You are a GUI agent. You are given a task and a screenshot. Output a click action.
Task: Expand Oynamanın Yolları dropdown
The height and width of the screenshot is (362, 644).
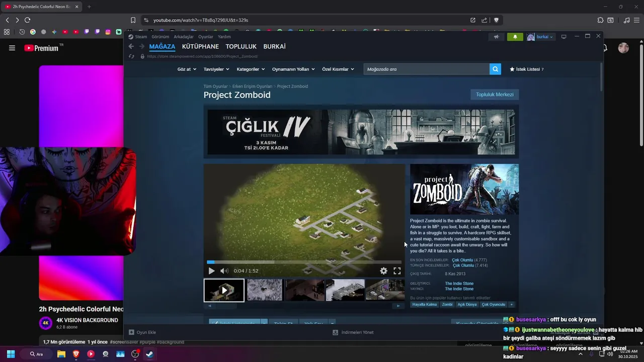coord(293,69)
